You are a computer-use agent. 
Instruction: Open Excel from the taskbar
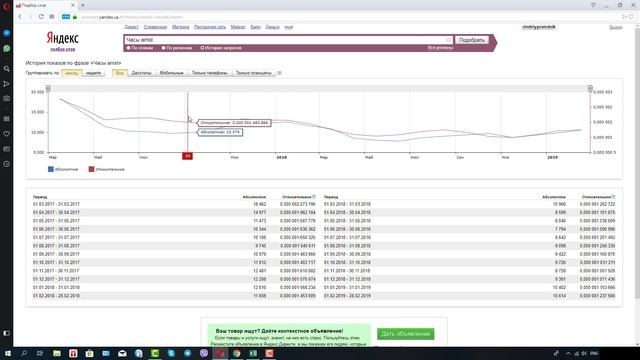pyautogui.click(x=253, y=353)
